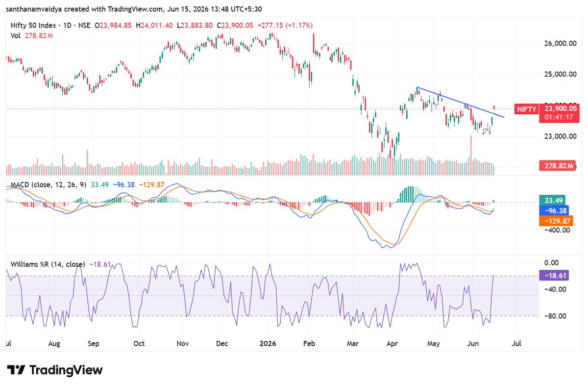This screenshot has height=388, width=588.
Task: Click the green 33.49 tag on the MACD scale
Action: pos(553,200)
